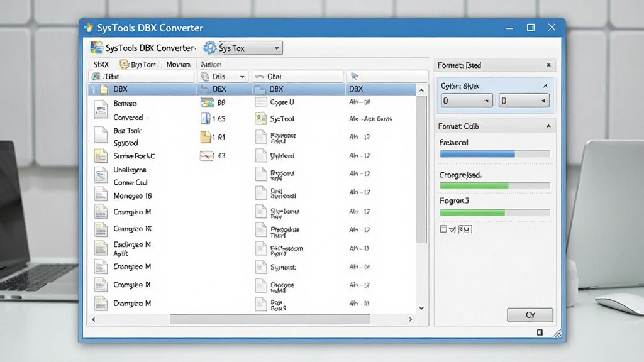Click the blue document icon beside 1 65
644x362 pixels.
(x=206, y=119)
